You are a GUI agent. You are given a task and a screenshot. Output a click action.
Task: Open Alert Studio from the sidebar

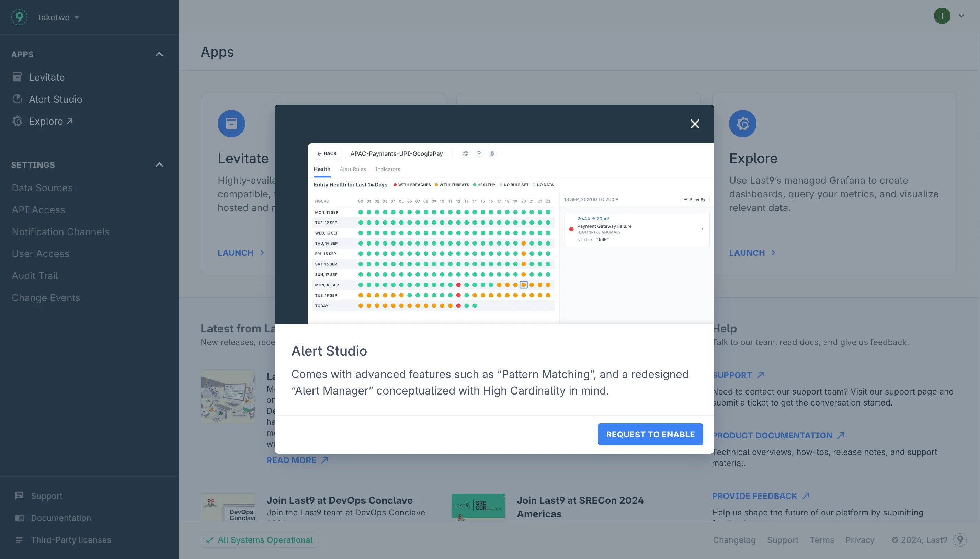(x=55, y=99)
